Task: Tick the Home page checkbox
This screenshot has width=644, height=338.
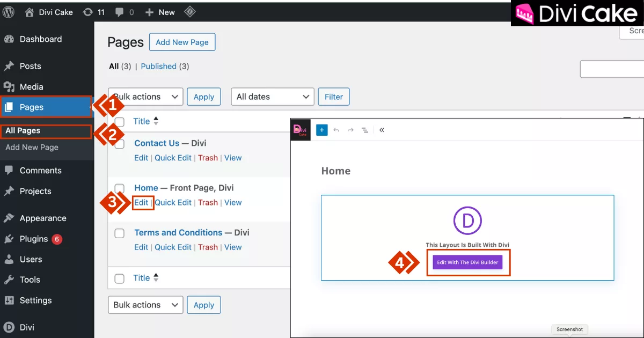Action: pyautogui.click(x=120, y=188)
